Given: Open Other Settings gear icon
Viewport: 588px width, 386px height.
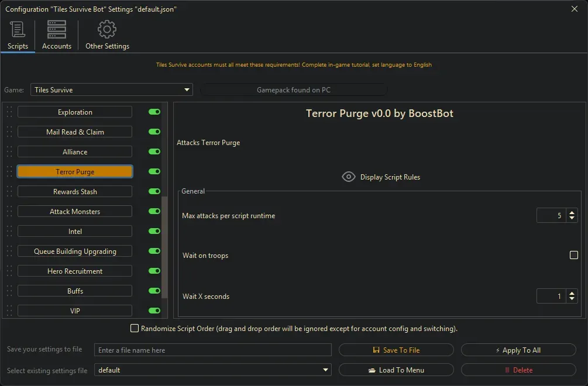Looking at the screenshot, I should tap(107, 29).
